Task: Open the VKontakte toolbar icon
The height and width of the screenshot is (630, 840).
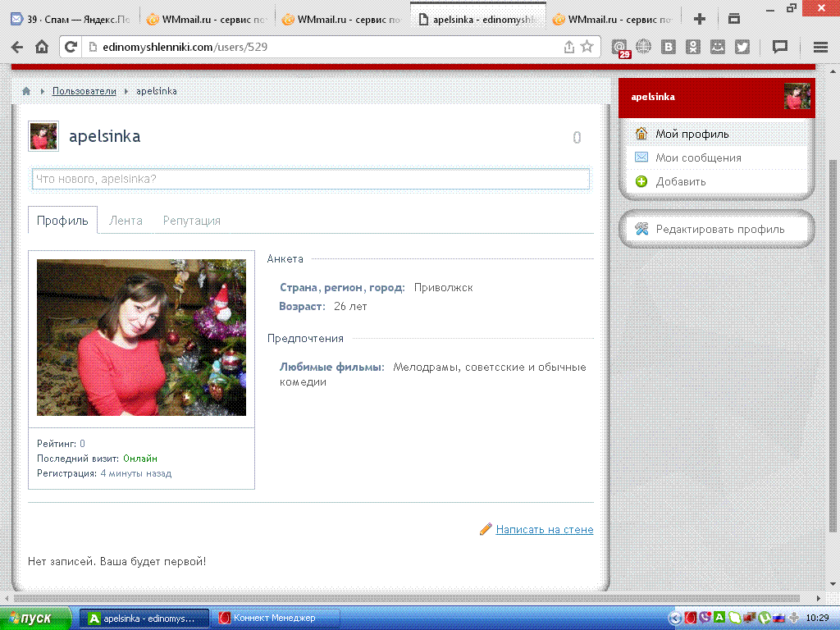Action: [668, 47]
